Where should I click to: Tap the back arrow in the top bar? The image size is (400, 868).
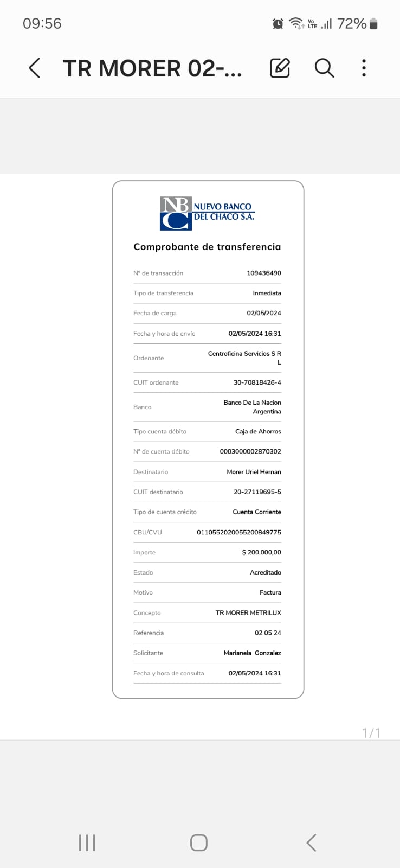coord(35,68)
